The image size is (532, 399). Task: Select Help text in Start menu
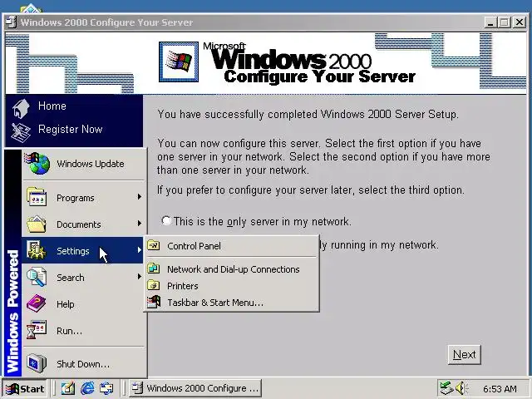66,304
